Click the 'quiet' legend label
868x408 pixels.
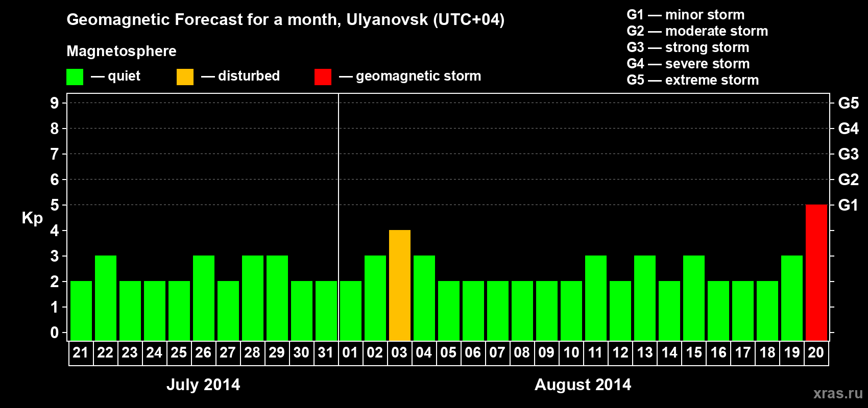click(124, 76)
